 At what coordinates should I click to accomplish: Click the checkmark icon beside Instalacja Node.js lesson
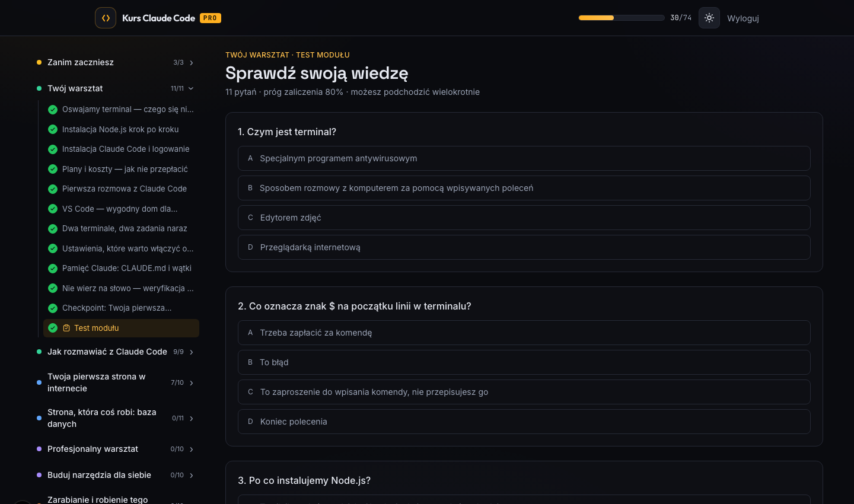53,129
